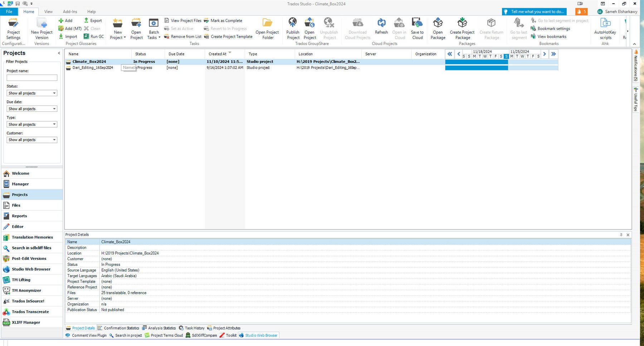Open Search in sdlxliff files view
The image size is (644, 346).
(x=32, y=248)
